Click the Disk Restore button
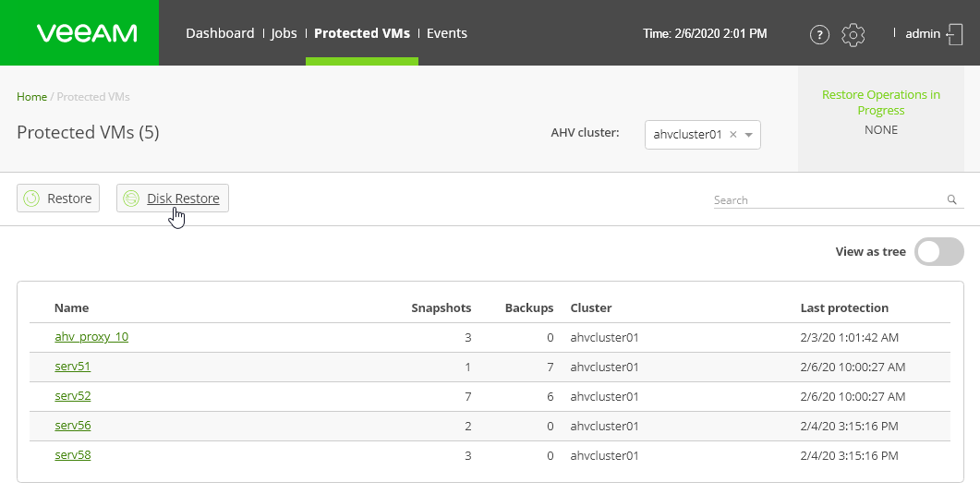The height and width of the screenshot is (494, 980). pyautogui.click(x=173, y=198)
